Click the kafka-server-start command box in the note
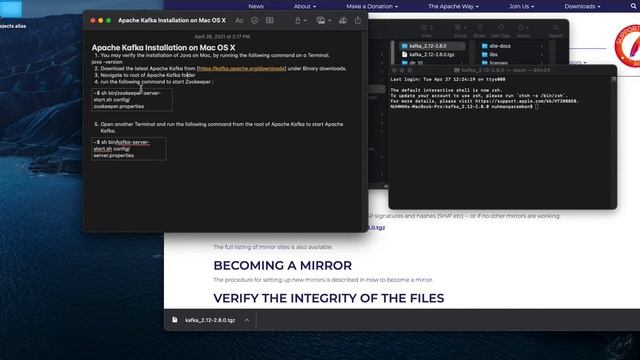The height and width of the screenshot is (360, 640). (129, 149)
